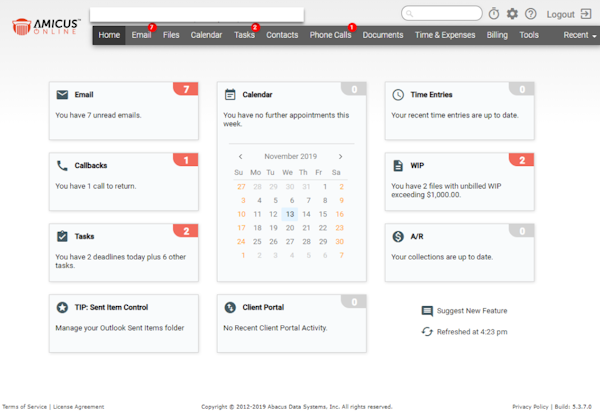The image size is (600, 413).
Task: Click Refreshed at 4:23 pm link
Action: [472, 332]
